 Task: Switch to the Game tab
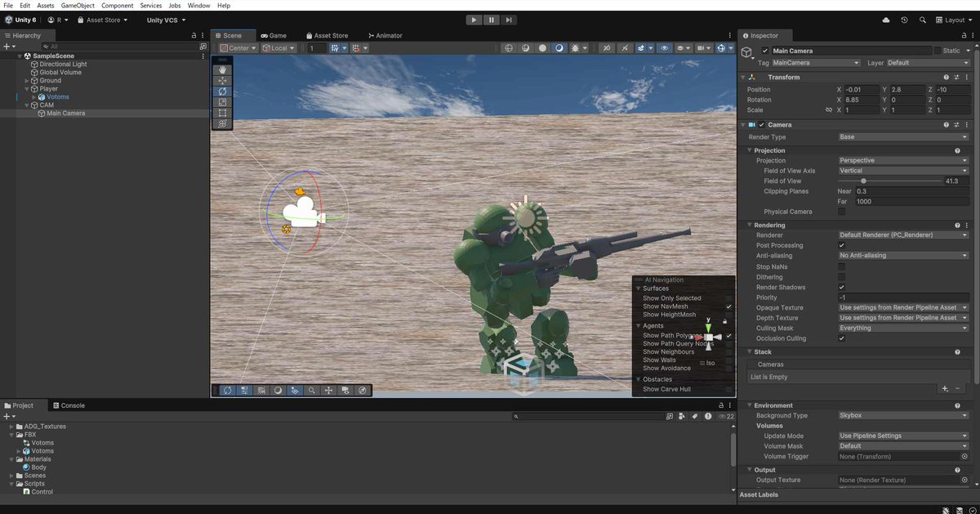pos(274,36)
